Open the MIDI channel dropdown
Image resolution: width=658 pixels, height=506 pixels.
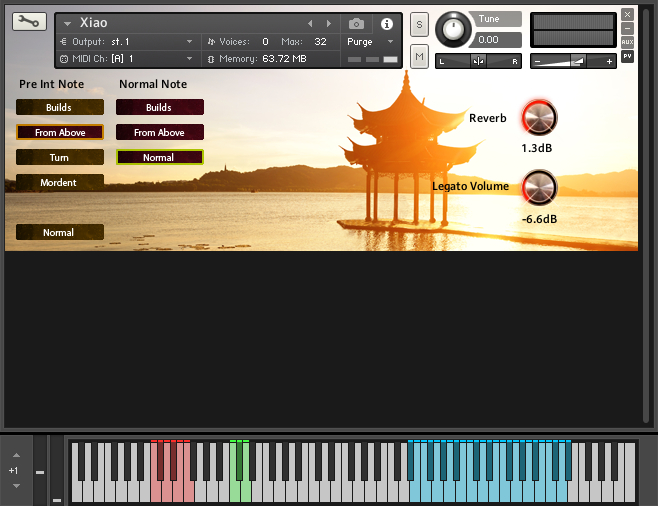pos(189,59)
